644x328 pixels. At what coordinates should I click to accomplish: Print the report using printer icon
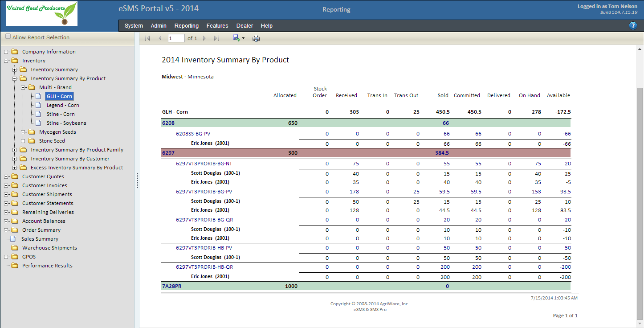pos(256,38)
